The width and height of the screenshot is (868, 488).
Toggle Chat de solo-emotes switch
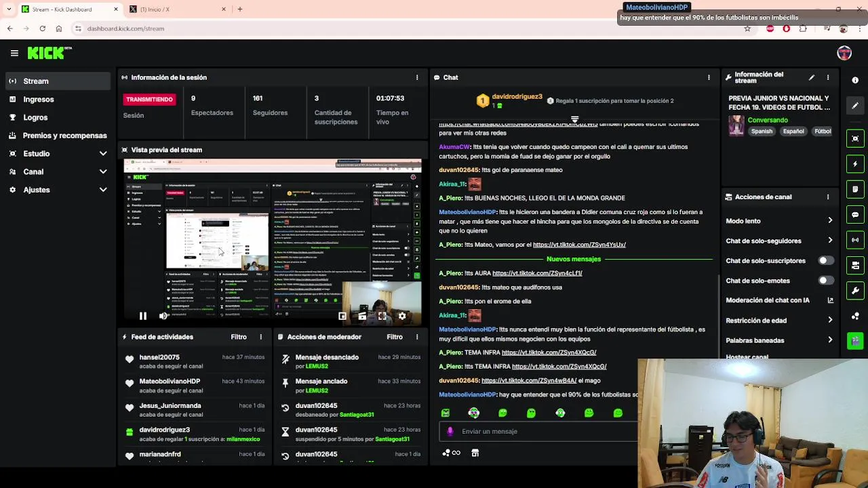pos(825,281)
